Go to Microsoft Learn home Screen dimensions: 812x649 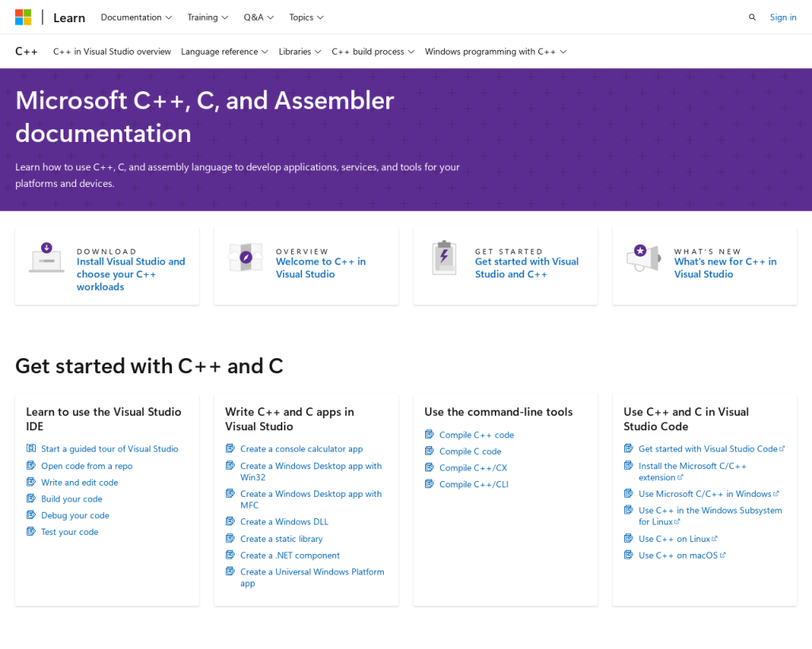(69, 17)
